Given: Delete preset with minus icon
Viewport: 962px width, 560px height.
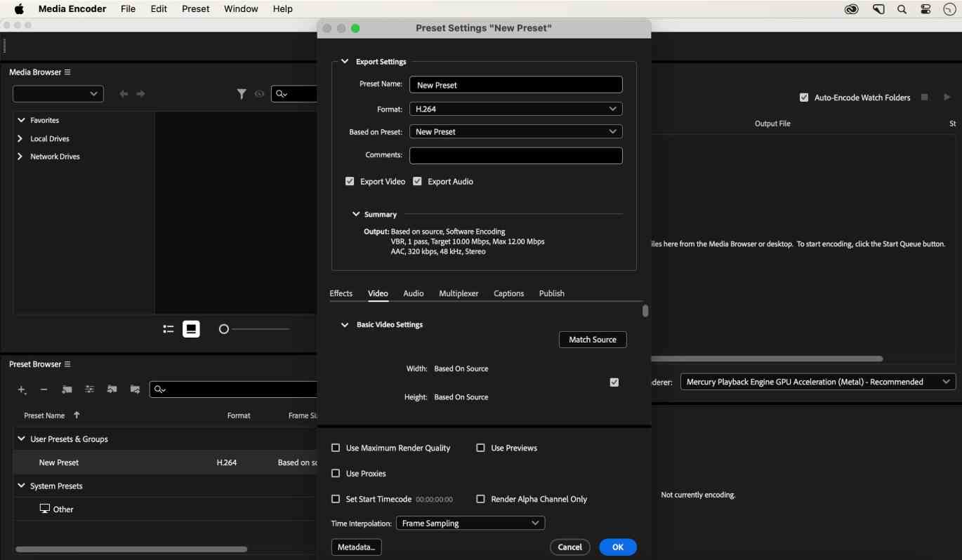Looking at the screenshot, I should coord(44,389).
